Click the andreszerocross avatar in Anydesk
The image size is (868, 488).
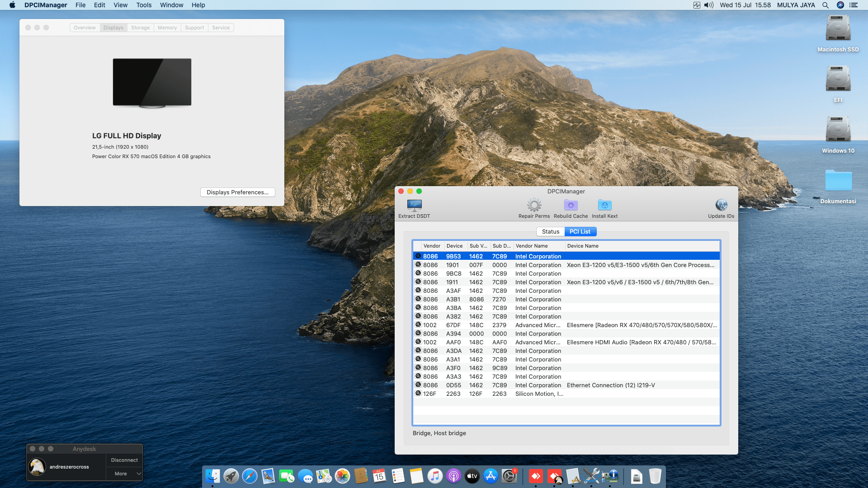pyautogui.click(x=37, y=467)
